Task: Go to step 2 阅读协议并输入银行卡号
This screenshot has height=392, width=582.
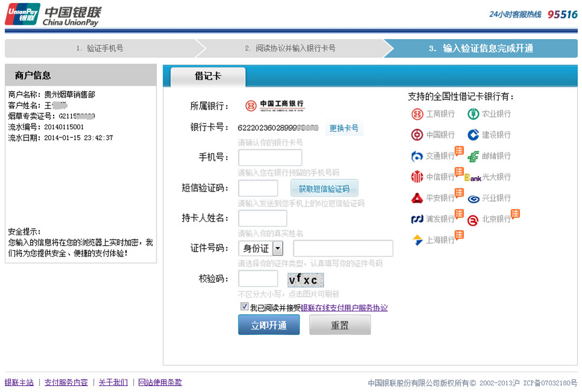Action: [290, 48]
